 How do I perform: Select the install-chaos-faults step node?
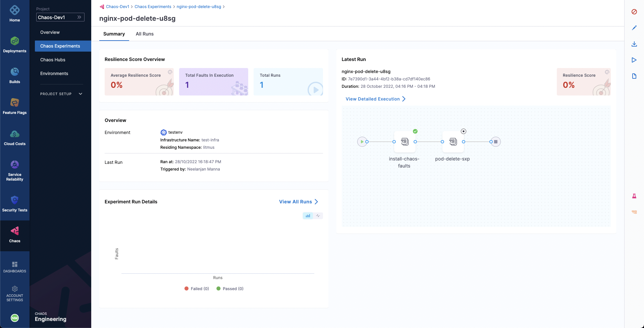405,142
